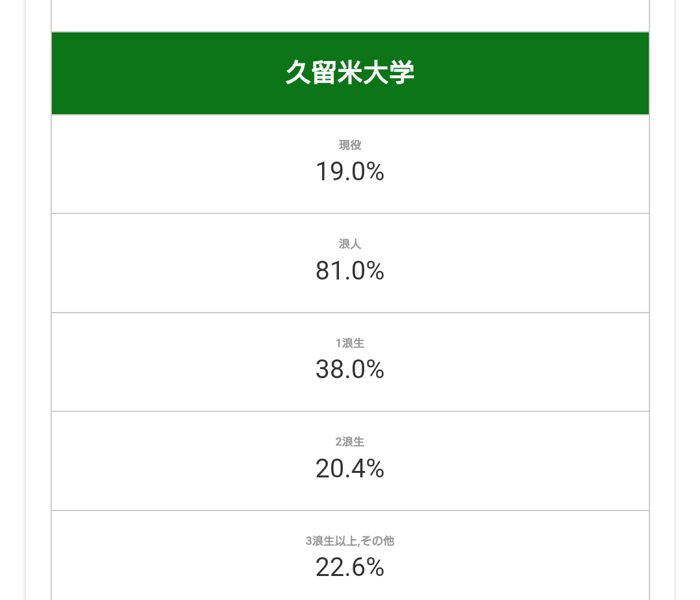Image resolution: width=700 pixels, height=600 pixels.
Task: Select the 3浪生以上,その他 table row
Action: tap(162, 555)
